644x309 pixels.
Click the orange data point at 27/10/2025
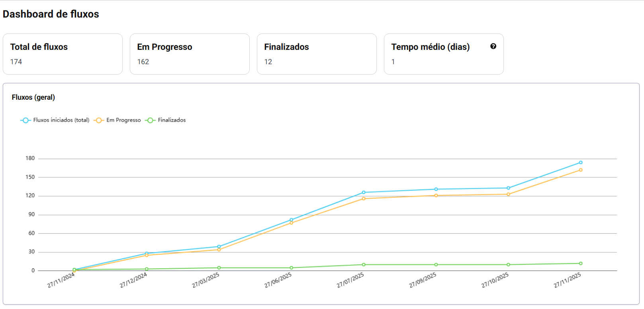(x=508, y=195)
